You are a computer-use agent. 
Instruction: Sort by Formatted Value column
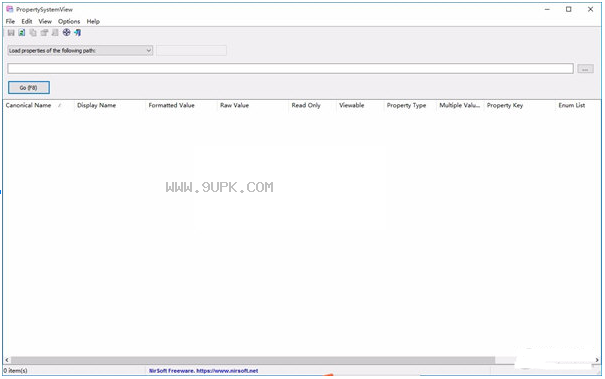181,105
